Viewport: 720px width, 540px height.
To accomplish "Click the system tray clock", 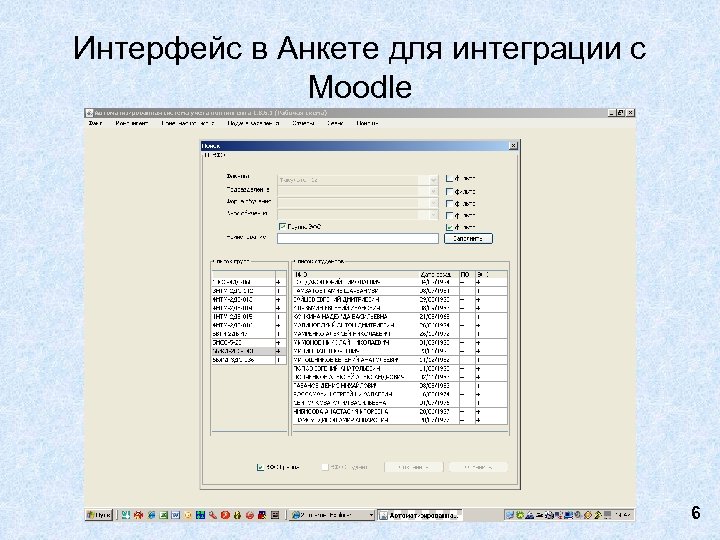I will click(x=624, y=515).
